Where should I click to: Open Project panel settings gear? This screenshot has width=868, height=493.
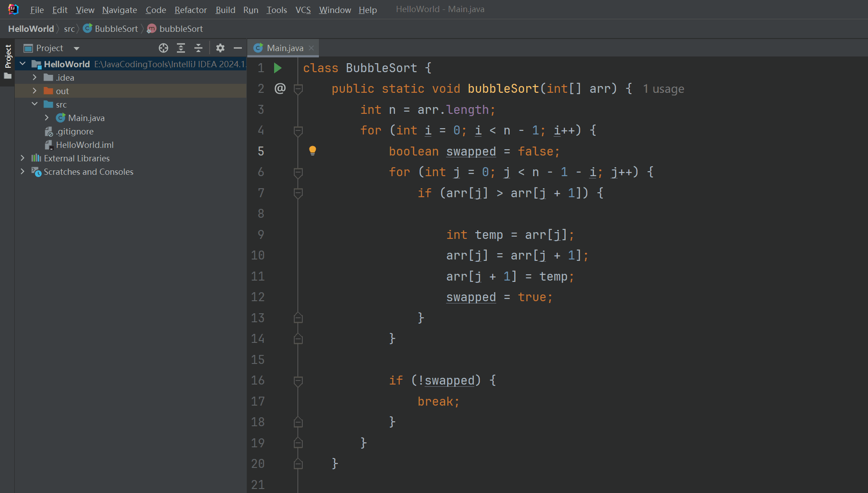click(220, 48)
